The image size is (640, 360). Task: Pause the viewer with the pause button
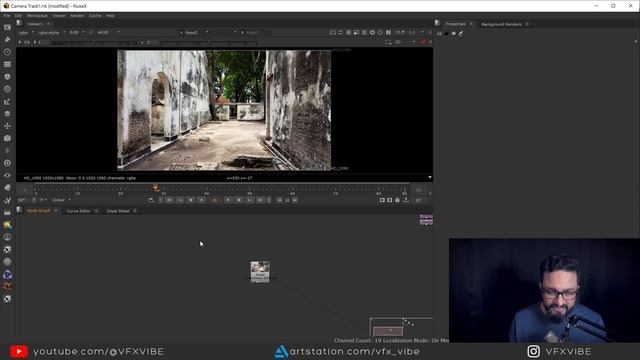pos(388,32)
